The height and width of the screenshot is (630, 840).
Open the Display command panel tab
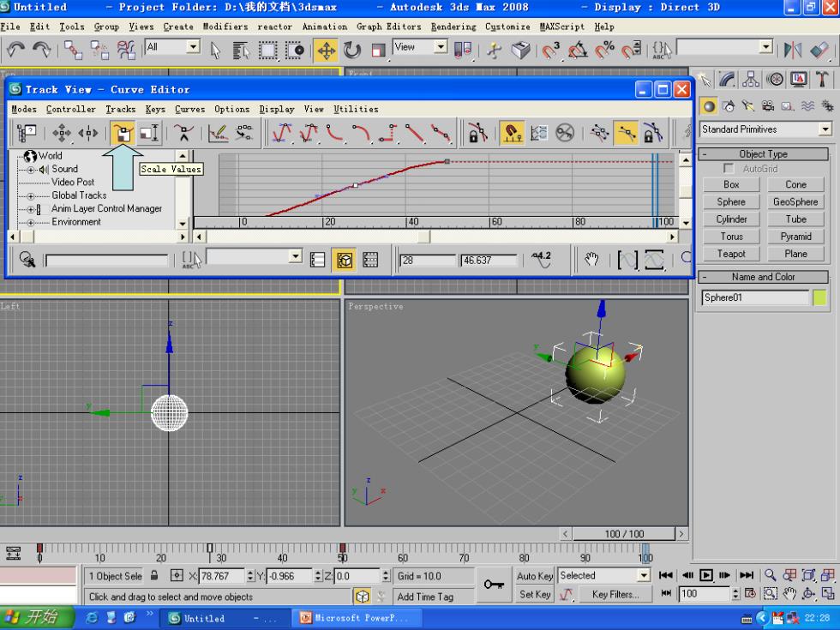(798, 80)
